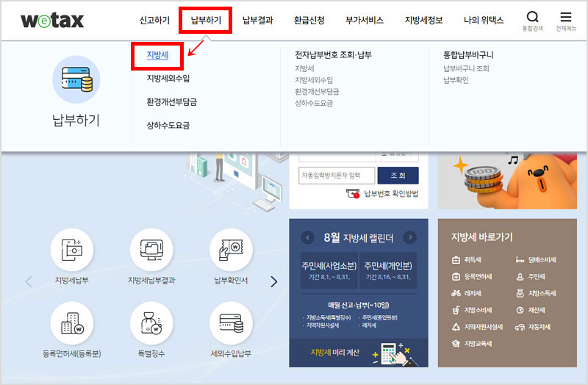588x385 pixels.
Task: Select 지방세 in the 납부하기 submenu
Action: 157,55
